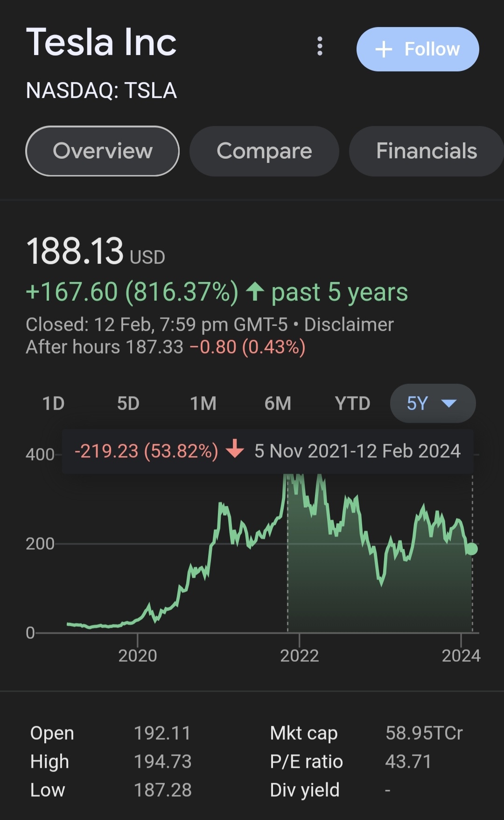Open the Disclaimer link
Image resolution: width=504 pixels, height=820 pixels.
[x=349, y=325]
